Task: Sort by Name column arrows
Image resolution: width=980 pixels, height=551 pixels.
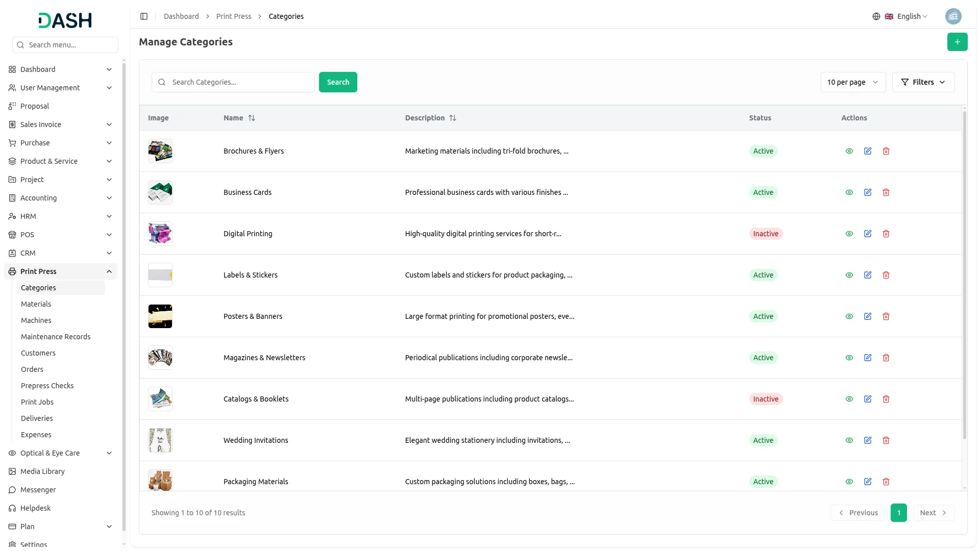Action: [x=252, y=118]
